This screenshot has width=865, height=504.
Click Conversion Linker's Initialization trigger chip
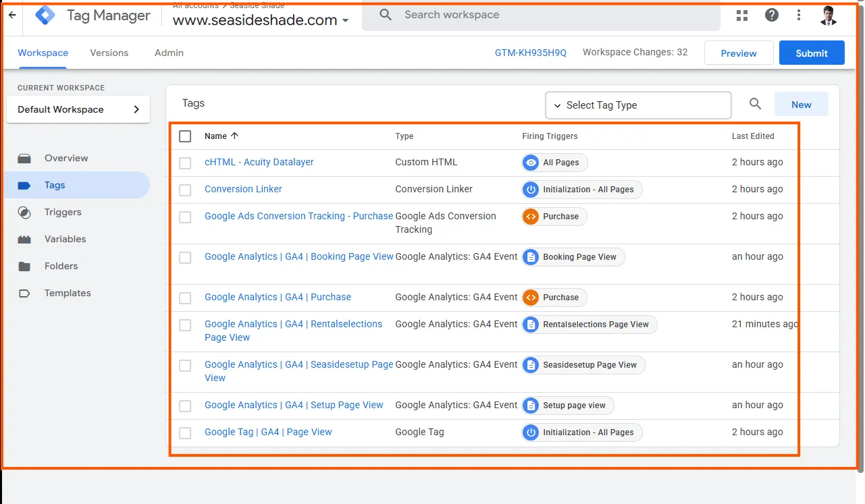[582, 190]
